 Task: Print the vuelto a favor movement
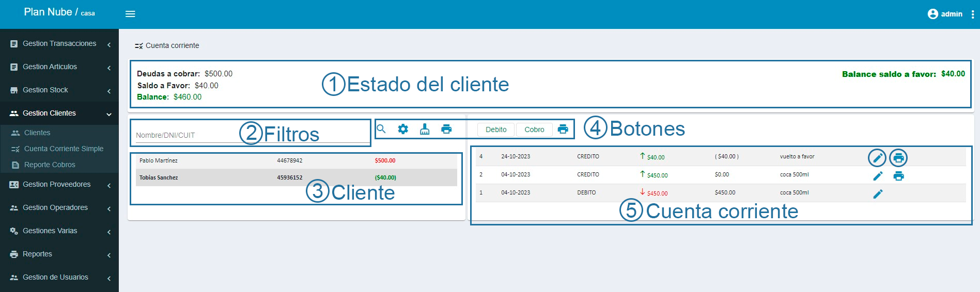[x=898, y=158]
